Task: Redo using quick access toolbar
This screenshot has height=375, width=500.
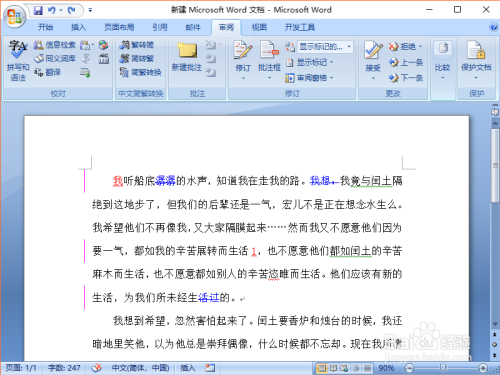Action: (x=72, y=10)
